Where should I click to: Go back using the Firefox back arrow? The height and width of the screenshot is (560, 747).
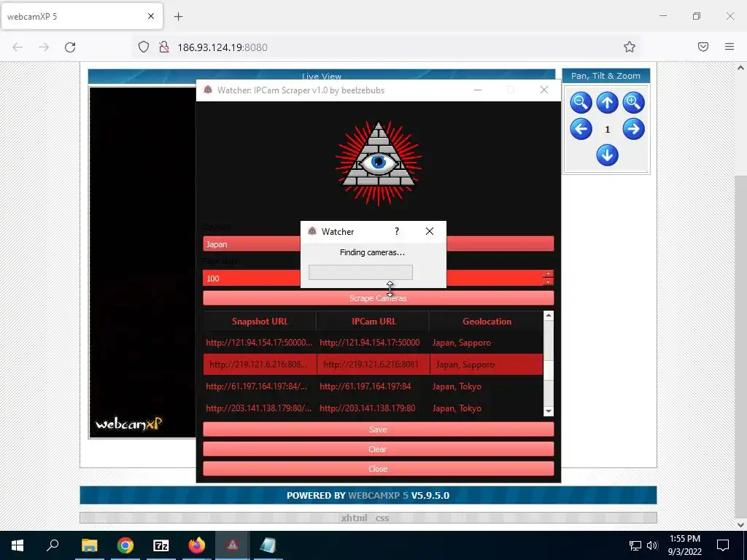coord(18,47)
